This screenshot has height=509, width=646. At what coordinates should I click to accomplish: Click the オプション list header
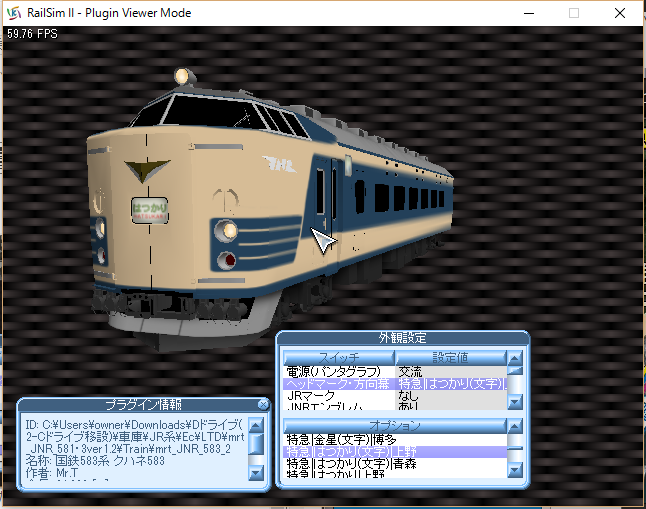point(395,425)
